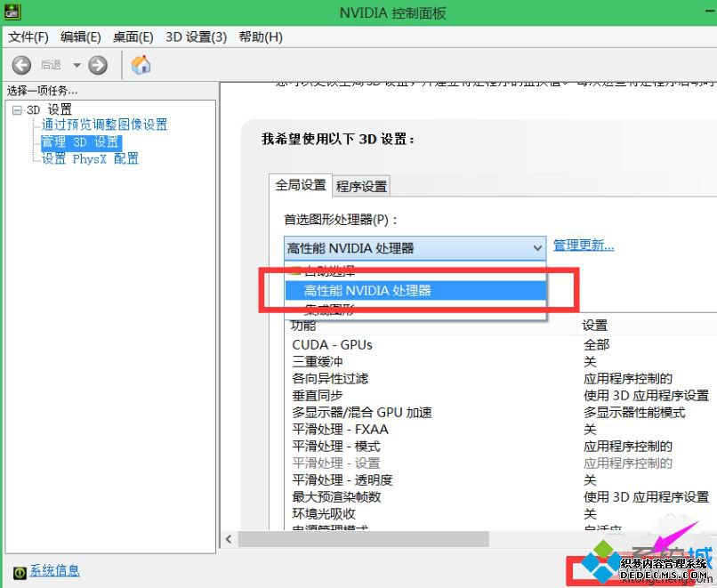Image resolution: width=717 pixels, height=588 pixels.
Task: Open the back history dropdown arrow
Action: 77,65
